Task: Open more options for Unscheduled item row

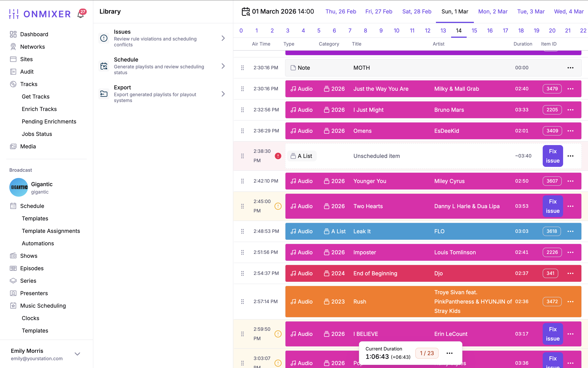Action: click(x=570, y=156)
